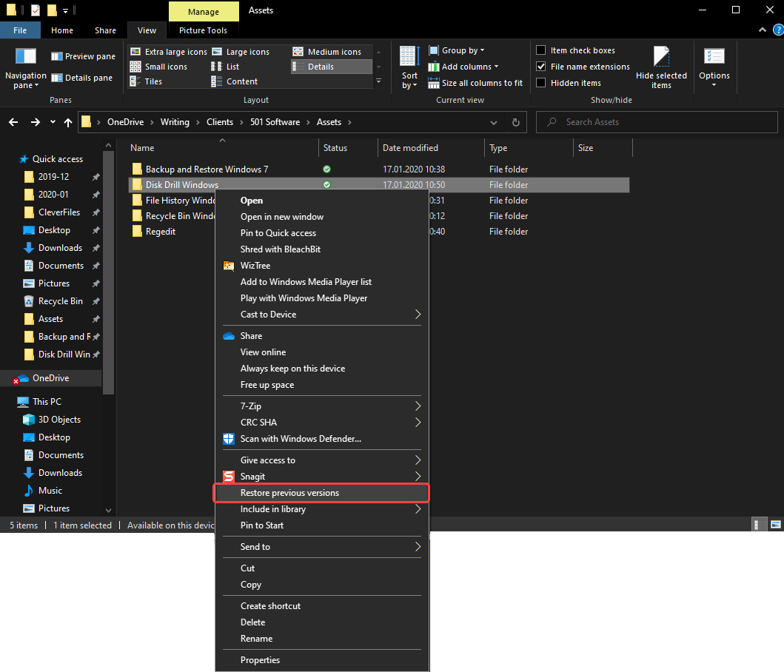784x672 pixels.
Task: Click the WizTree icon in context menu
Action: coord(229,266)
